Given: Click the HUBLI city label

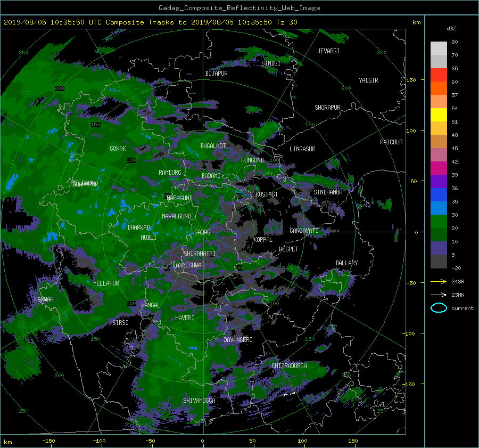Looking at the screenshot, I should coord(148,238).
